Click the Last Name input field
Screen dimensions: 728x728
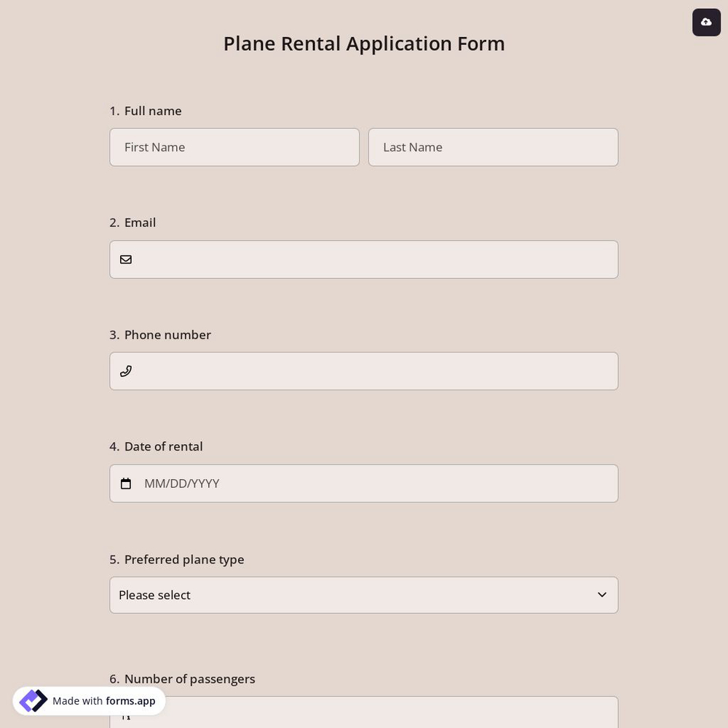[x=493, y=147]
